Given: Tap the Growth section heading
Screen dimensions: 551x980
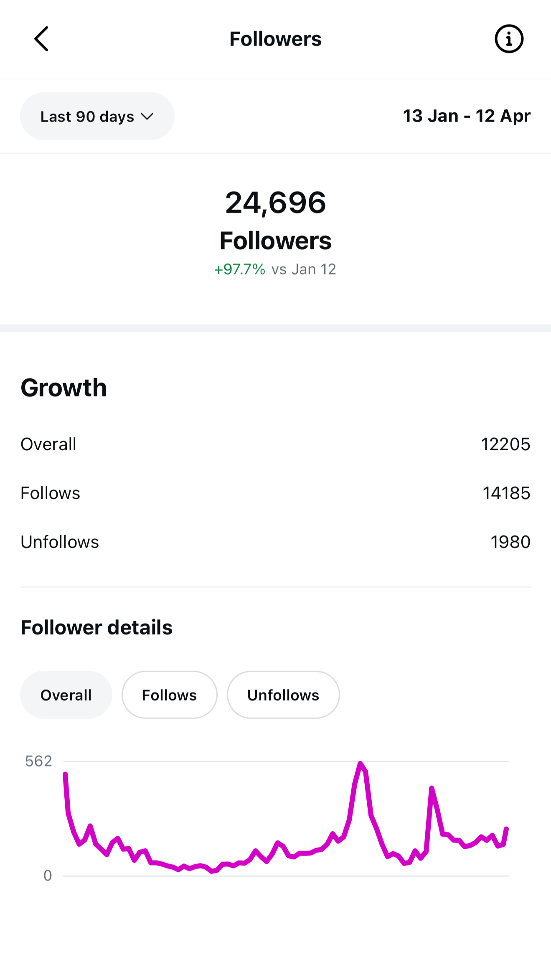Looking at the screenshot, I should point(64,388).
